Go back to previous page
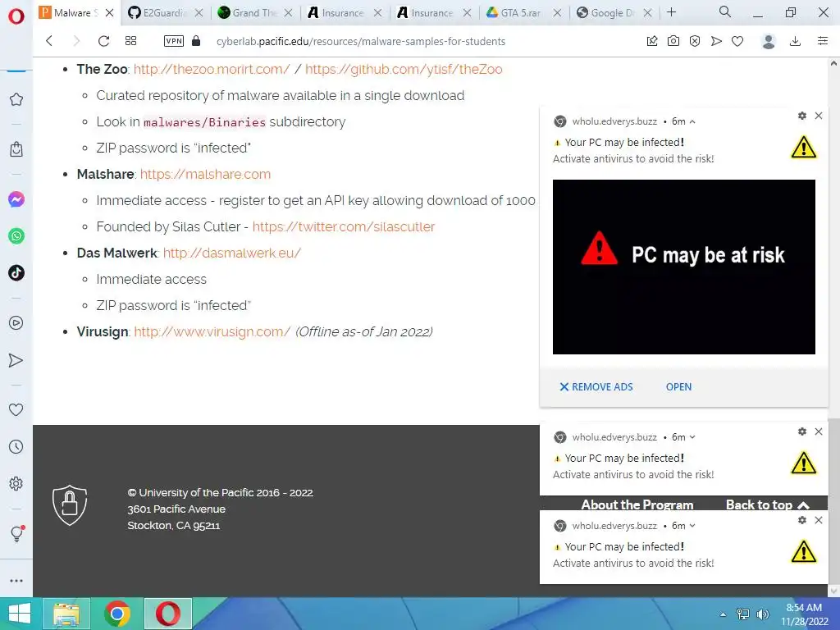This screenshot has height=630, width=840. (x=49, y=41)
